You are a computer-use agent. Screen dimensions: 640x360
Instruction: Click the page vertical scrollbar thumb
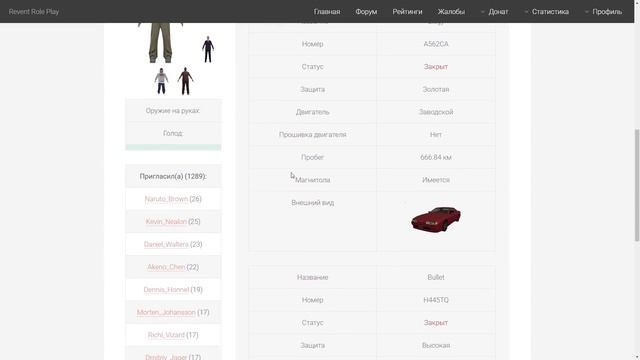(x=637, y=185)
